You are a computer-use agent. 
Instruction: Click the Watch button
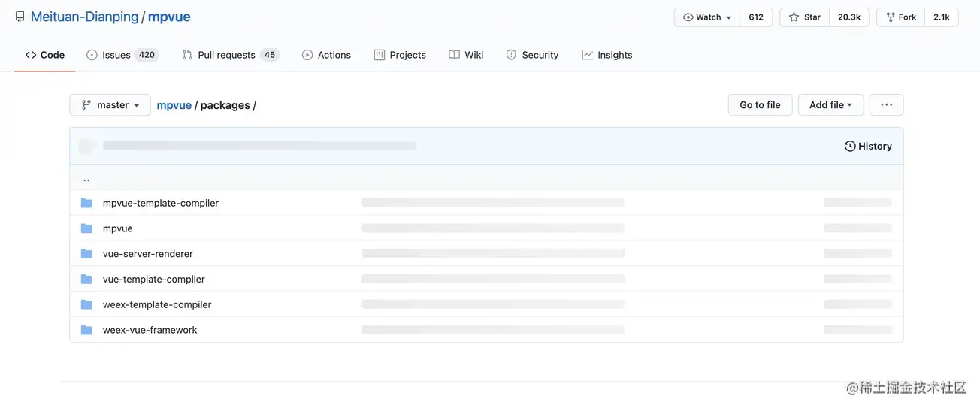707,17
